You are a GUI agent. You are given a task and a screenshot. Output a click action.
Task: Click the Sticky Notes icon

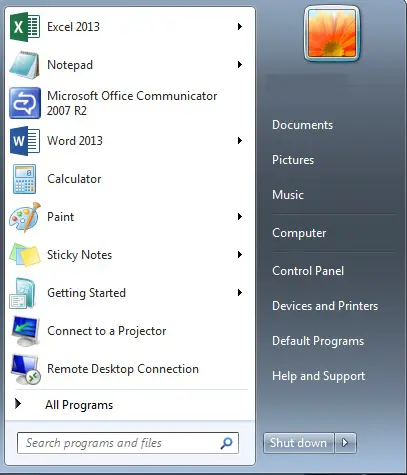pos(25,255)
